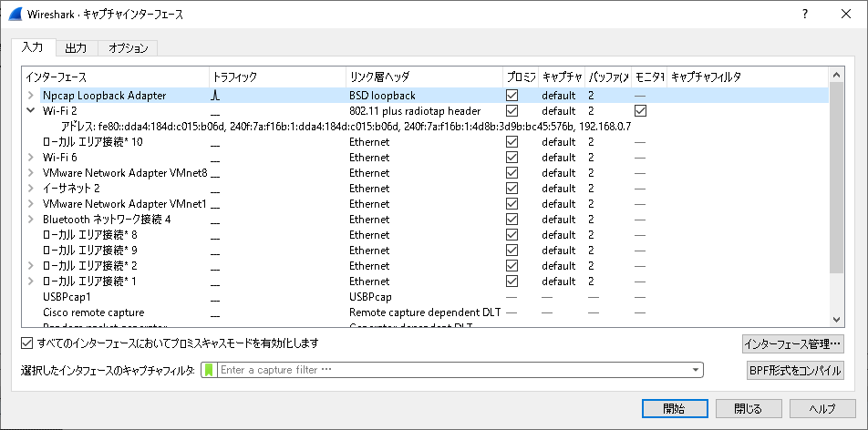Screen dimensions: 868x430
Task: Click the interface list scrollbar thumb
Action: pyautogui.click(x=836, y=177)
